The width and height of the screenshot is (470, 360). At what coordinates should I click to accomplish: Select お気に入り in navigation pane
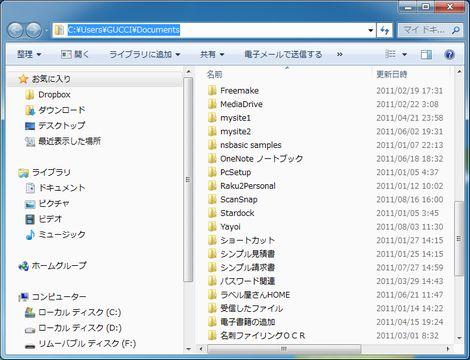point(51,79)
